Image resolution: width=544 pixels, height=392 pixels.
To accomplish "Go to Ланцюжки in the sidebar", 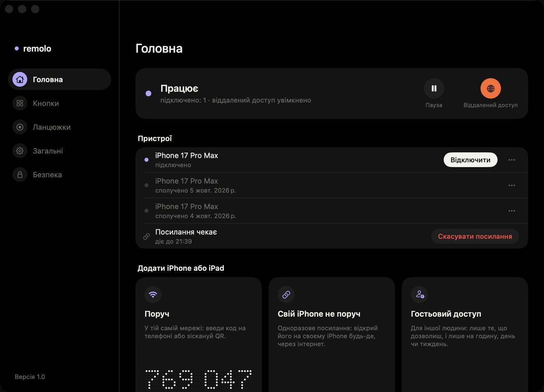I will pos(59,127).
